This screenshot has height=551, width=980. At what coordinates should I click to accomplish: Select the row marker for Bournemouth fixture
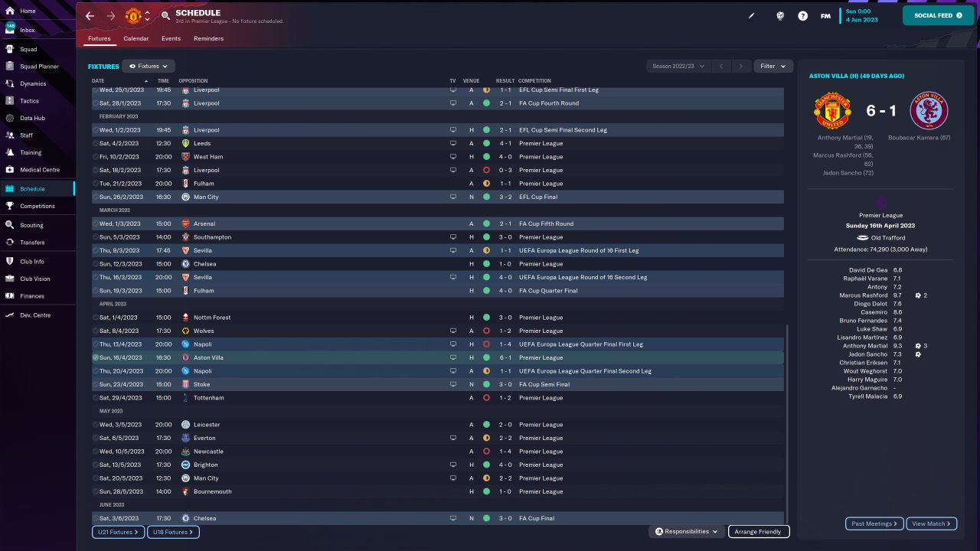pos(96,491)
